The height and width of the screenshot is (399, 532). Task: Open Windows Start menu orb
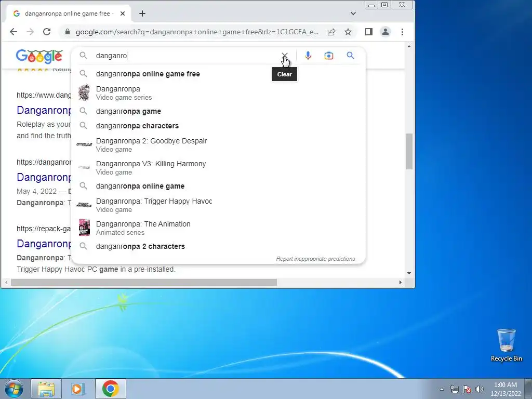(14, 389)
